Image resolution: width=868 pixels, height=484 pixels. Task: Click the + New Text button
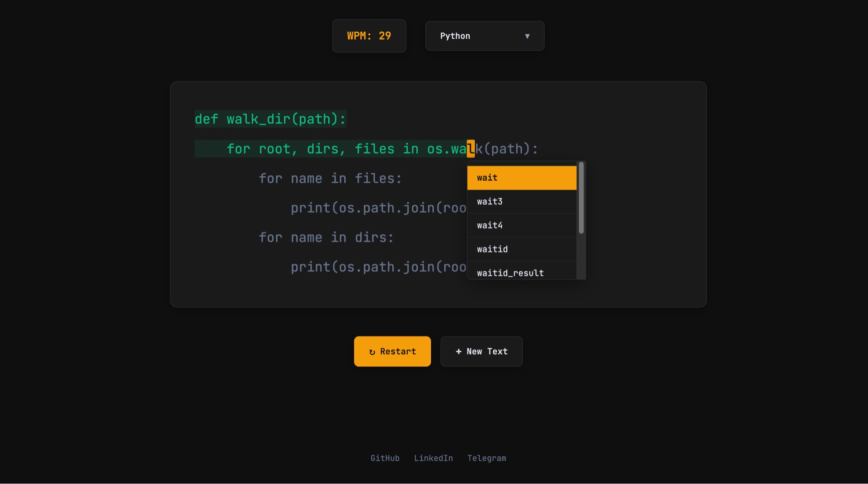481,351
